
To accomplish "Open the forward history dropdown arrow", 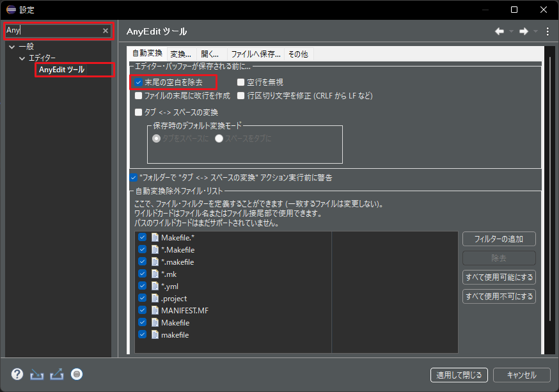I will pos(535,31).
